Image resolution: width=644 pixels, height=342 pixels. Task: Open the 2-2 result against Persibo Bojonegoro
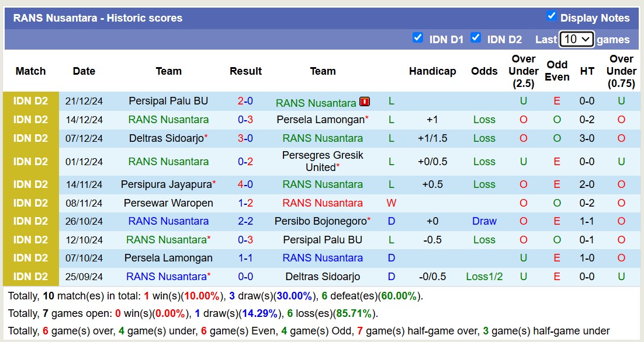245,221
